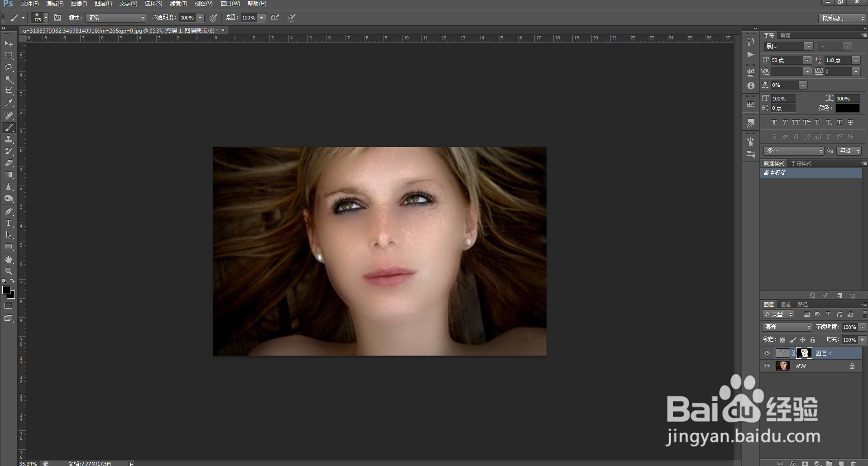Select the Horizontal Type tool

[x=9, y=223]
